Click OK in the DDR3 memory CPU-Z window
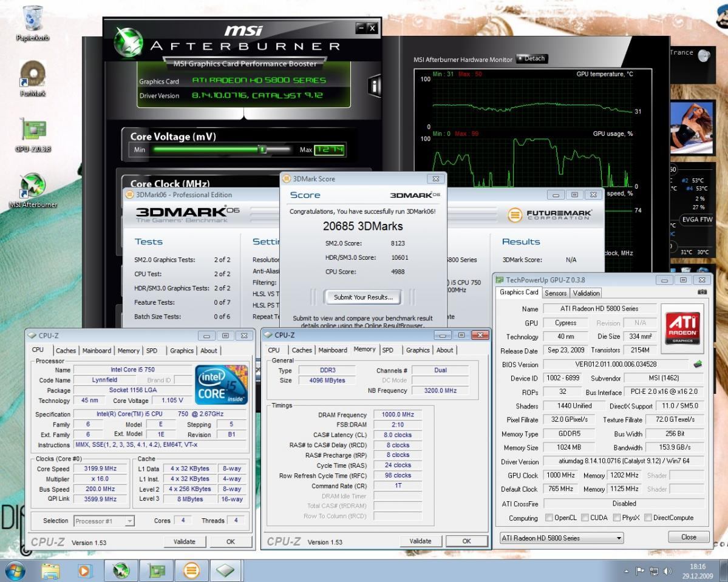Screen dimensions: 728x582 click(x=466, y=541)
